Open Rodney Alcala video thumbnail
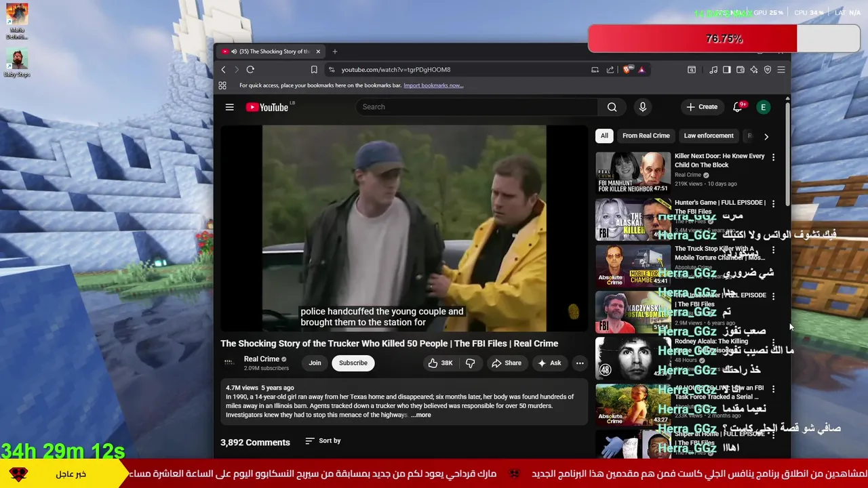868x488 pixels. (633, 358)
